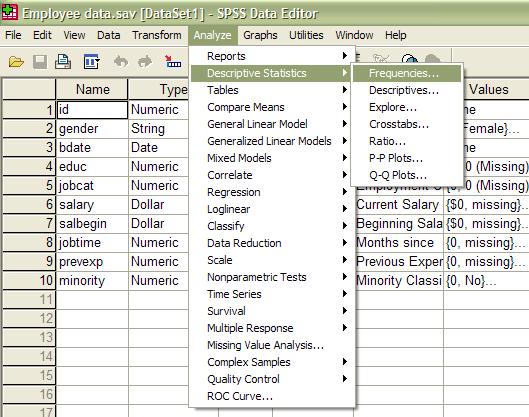This screenshot has height=417, width=529.
Task: Click the 'Current Salary' label cell
Action: click(x=399, y=204)
